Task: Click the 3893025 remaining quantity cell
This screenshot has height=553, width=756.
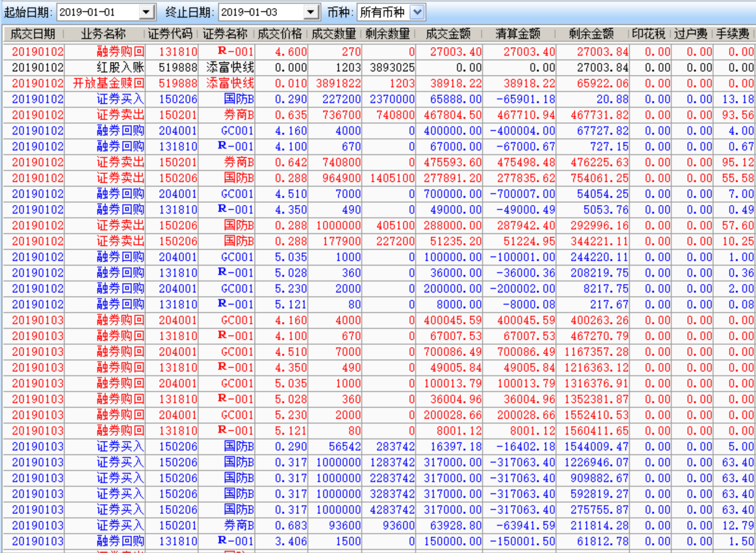Action: click(x=389, y=67)
